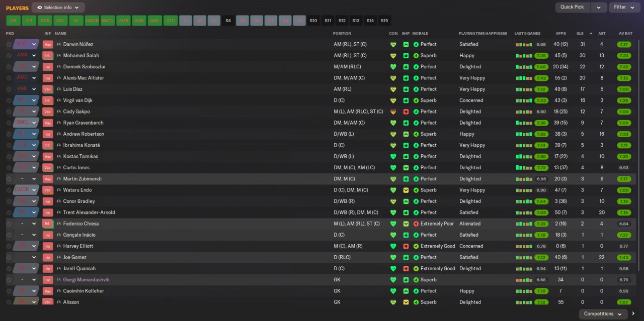Sort by the GLS column header

coord(580,33)
